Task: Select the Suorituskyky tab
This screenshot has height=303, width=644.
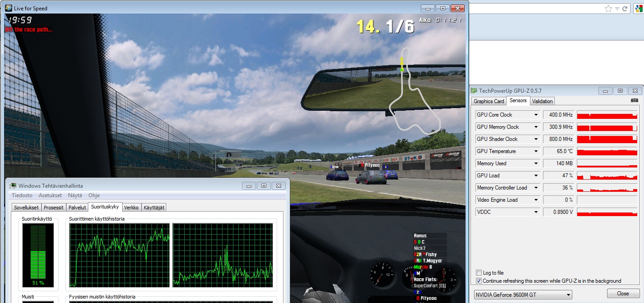Action: [105, 207]
